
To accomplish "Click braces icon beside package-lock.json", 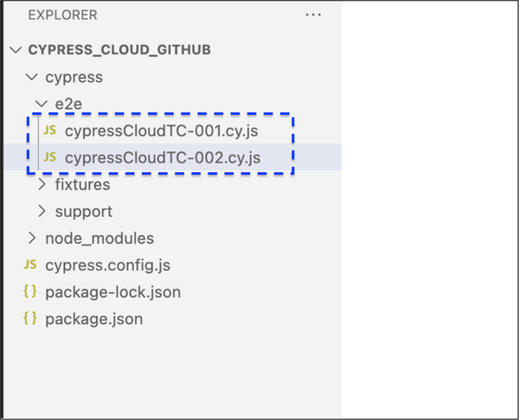I will coord(30,291).
